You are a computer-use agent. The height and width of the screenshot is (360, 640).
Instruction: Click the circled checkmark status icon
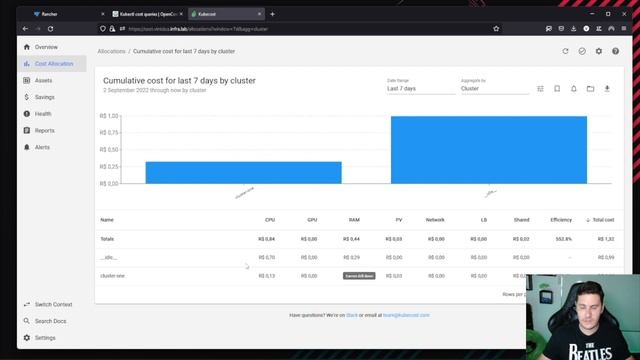(x=582, y=51)
